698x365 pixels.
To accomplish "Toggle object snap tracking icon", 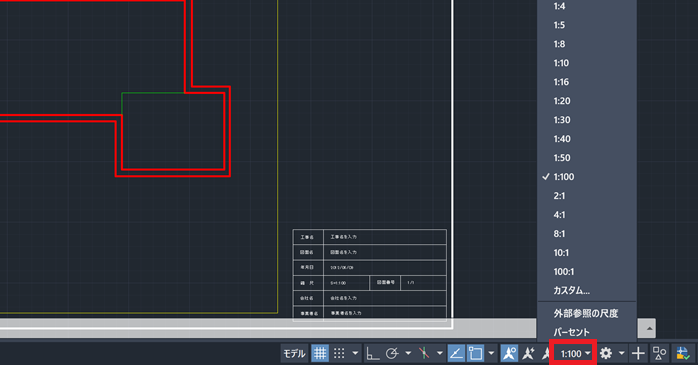I will pyautogui.click(x=456, y=353).
